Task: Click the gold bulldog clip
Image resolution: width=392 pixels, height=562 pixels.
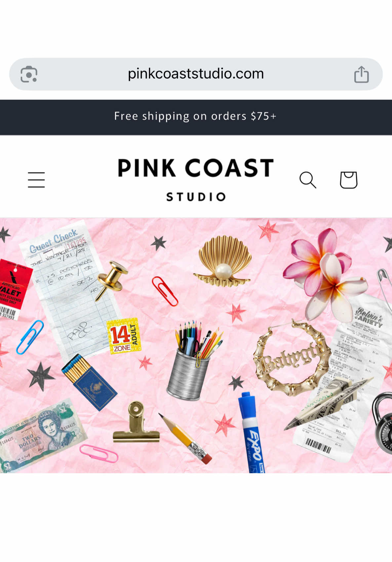Action: click(x=136, y=423)
